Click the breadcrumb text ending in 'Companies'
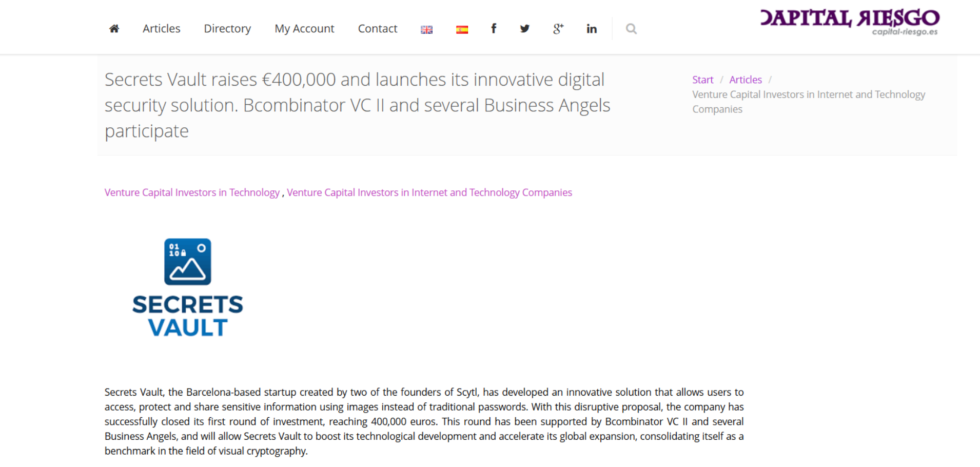Image resolution: width=980 pixels, height=467 pixels. (x=809, y=102)
